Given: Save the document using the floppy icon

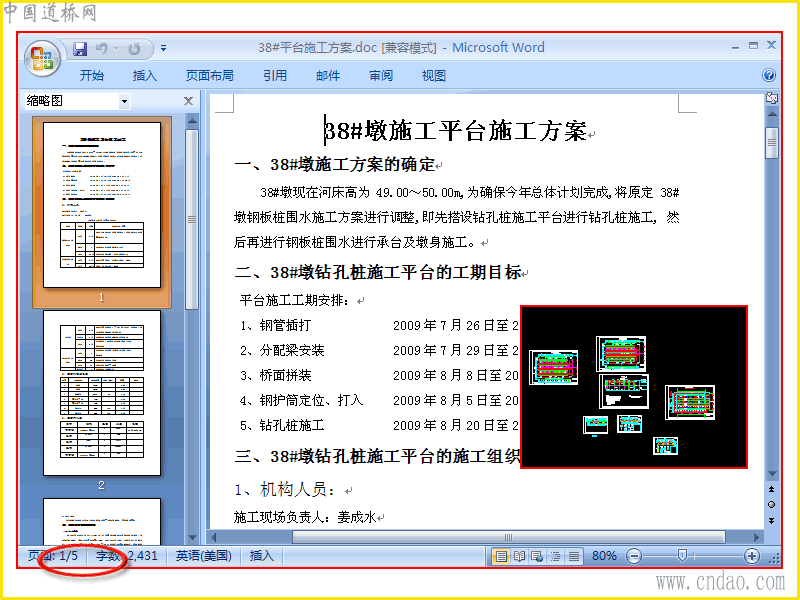Looking at the screenshot, I should coord(80,48).
